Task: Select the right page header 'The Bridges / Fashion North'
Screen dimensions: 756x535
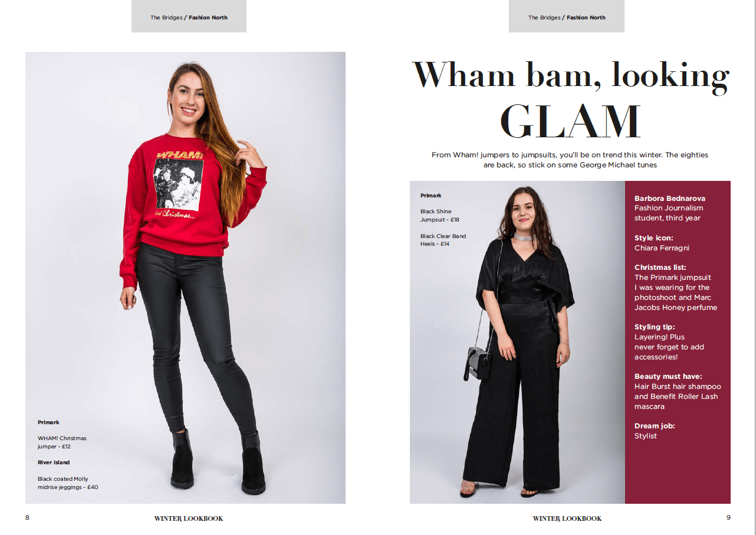Action: coord(567,18)
